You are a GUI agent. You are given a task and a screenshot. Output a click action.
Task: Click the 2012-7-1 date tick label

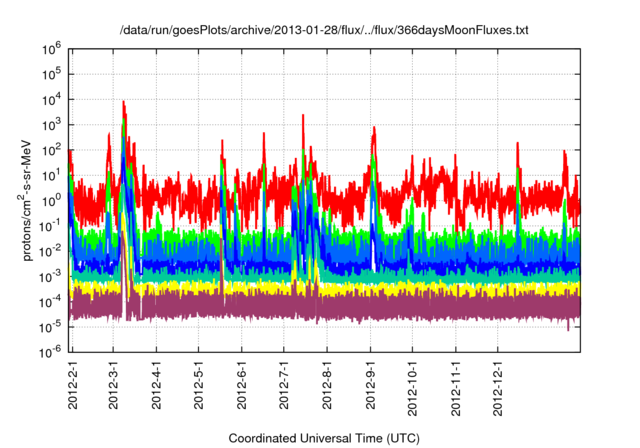284,385
